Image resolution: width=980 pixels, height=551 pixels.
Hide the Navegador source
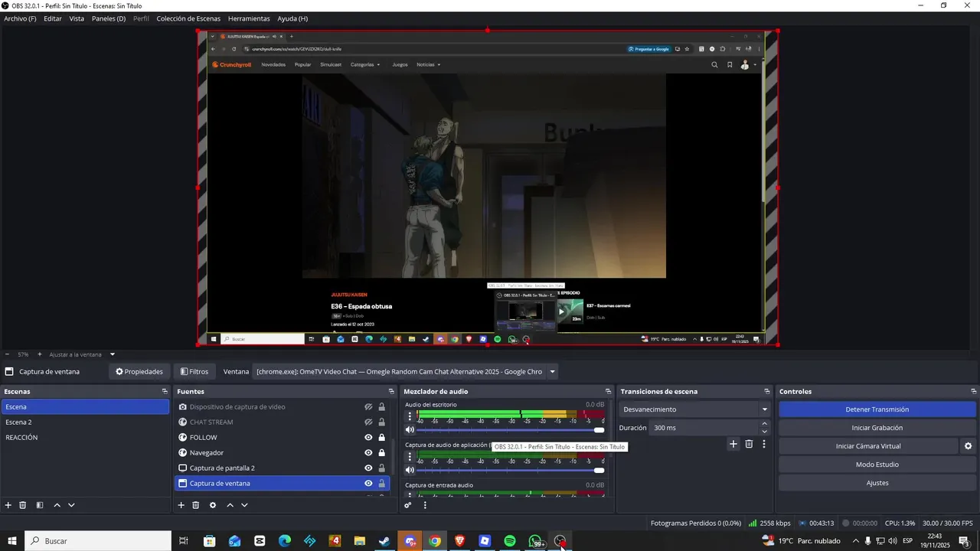tap(368, 453)
